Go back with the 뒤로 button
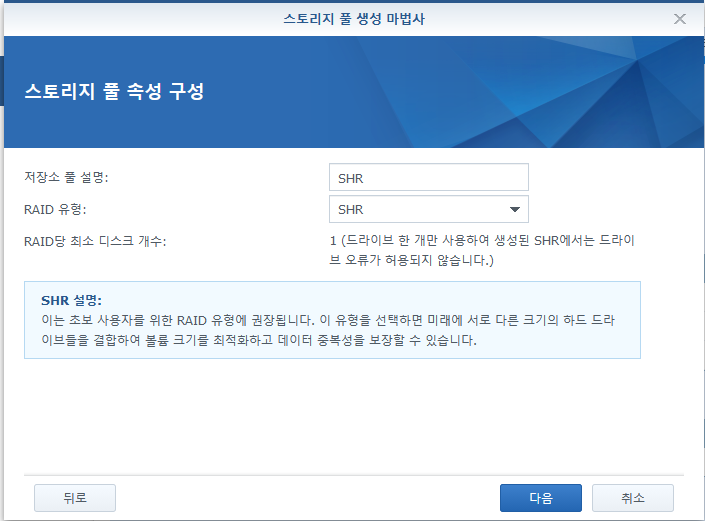This screenshot has height=521, width=705. 75,498
